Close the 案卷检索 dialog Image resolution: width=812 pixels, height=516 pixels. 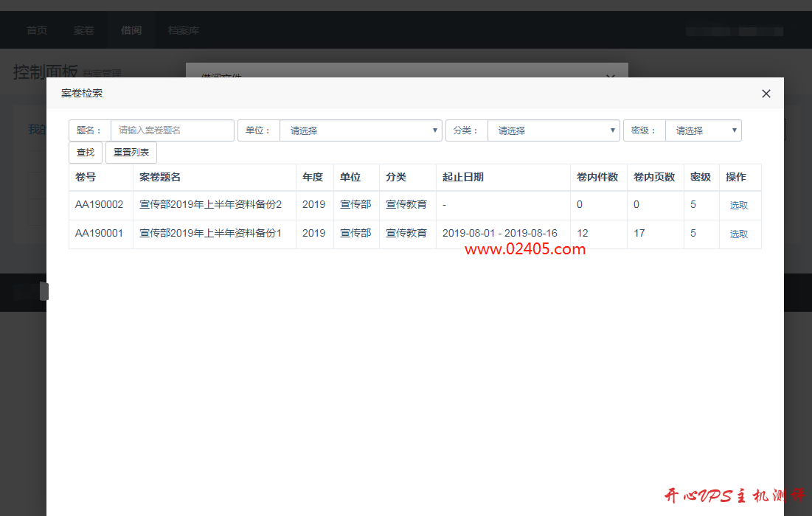766,93
